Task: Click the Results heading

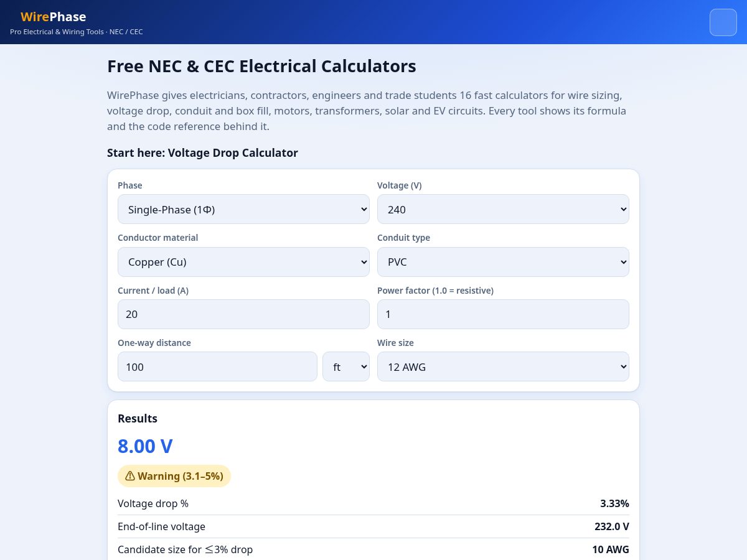Action: [138, 418]
